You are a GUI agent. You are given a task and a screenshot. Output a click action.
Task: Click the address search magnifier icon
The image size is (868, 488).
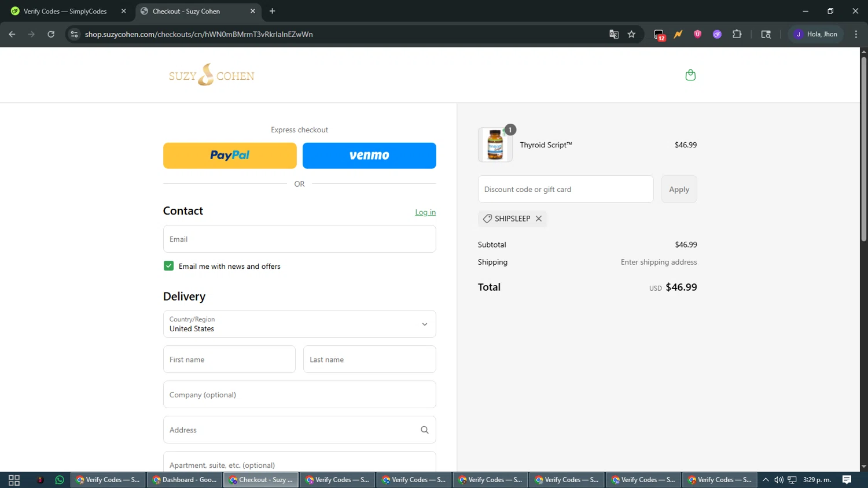point(424,430)
